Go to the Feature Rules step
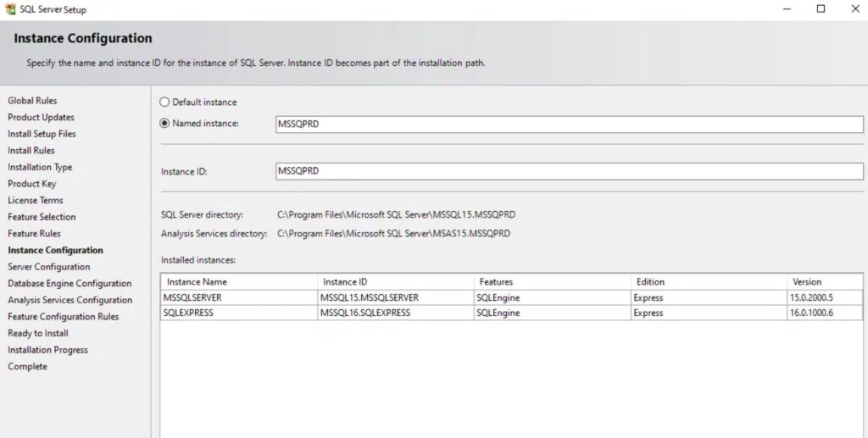This screenshot has width=868, height=438. 34,233
